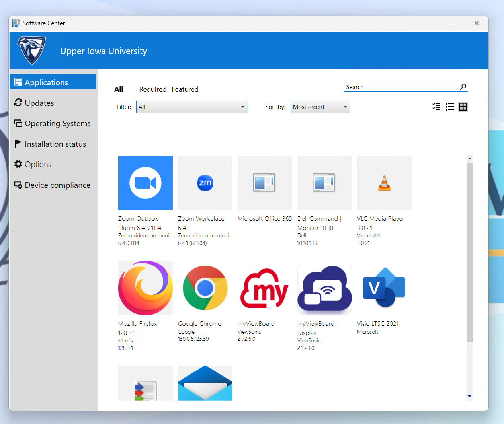504x424 pixels.
Task: Open the Operating Systems section label
Action: [58, 124]
